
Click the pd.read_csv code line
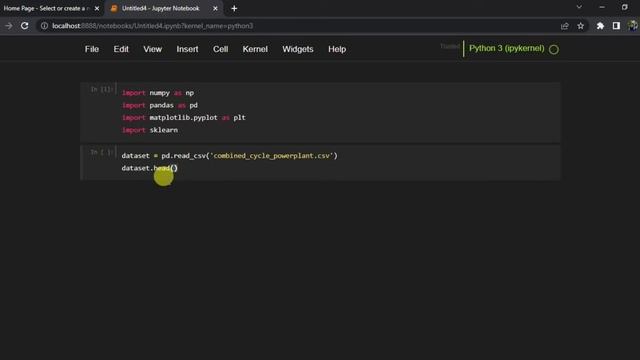(229, 156)
